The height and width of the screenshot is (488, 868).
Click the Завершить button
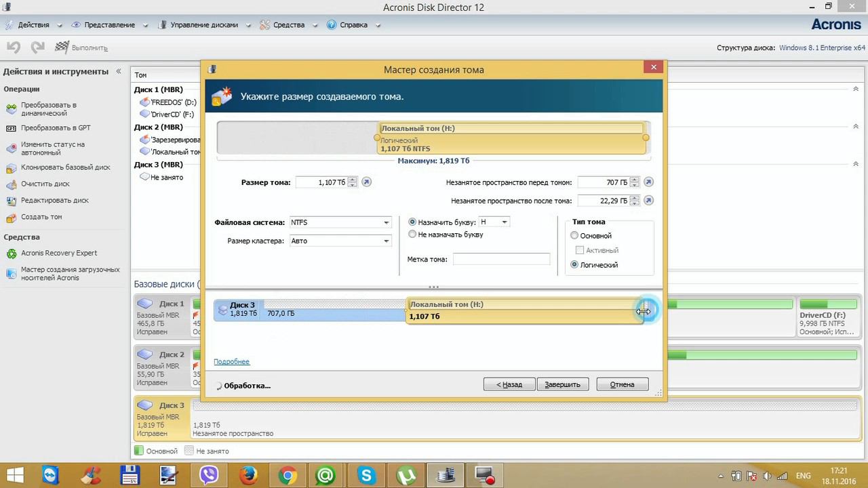point(563,384)
